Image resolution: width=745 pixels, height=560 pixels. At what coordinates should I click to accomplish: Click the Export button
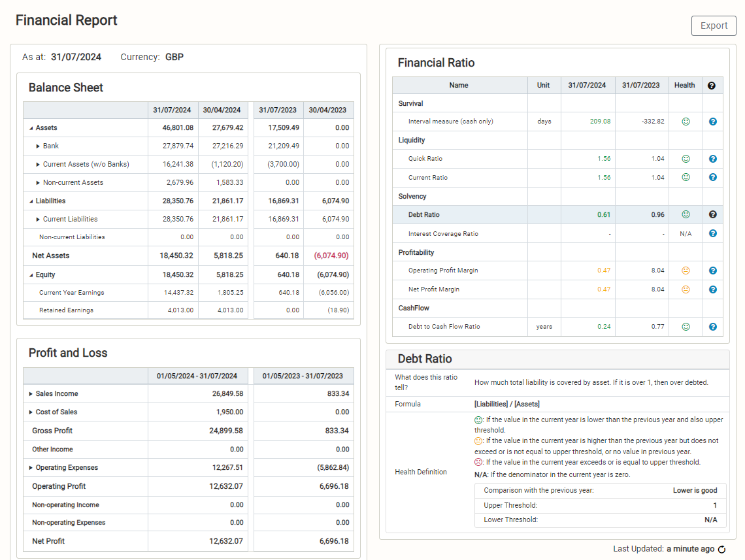[714, 25]
